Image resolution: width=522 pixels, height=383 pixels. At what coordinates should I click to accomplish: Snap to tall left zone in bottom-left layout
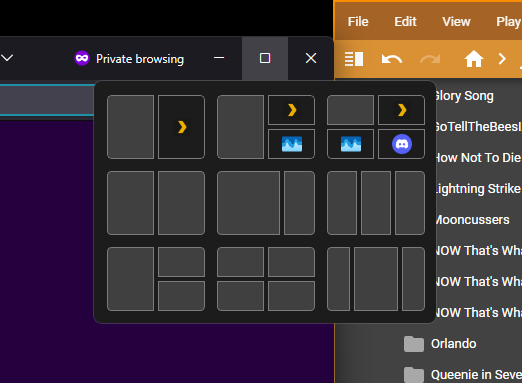(131, 279)
